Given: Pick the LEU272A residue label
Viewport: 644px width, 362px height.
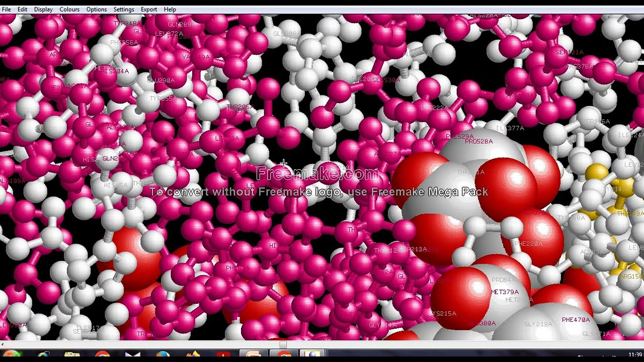Looking at the screenshot, I should click(169, 34).
